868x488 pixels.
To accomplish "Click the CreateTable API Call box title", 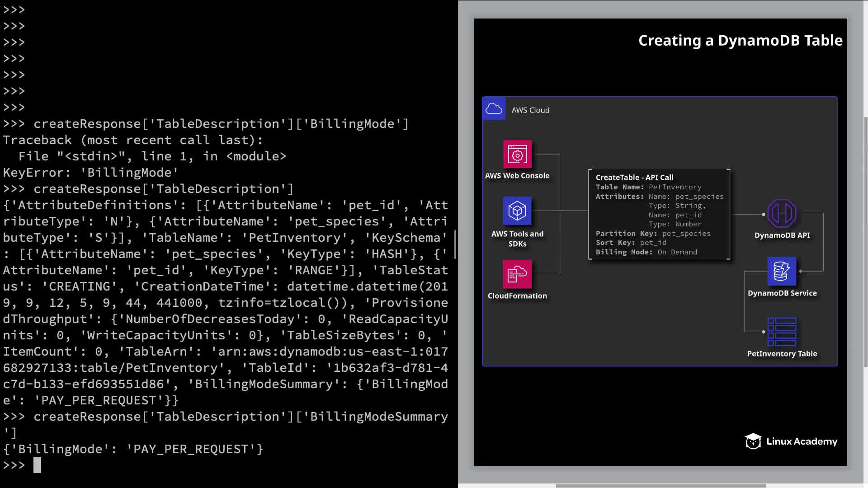I will 634,178.
